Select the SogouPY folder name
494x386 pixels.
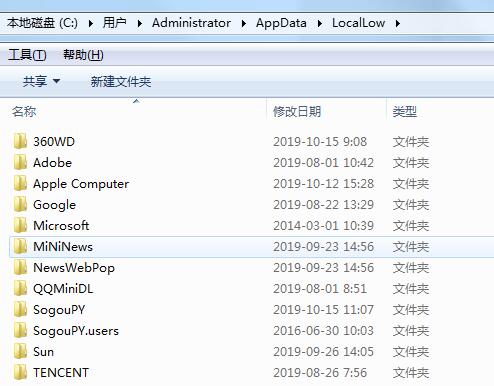pyautogui.click(x=59, y=310)
